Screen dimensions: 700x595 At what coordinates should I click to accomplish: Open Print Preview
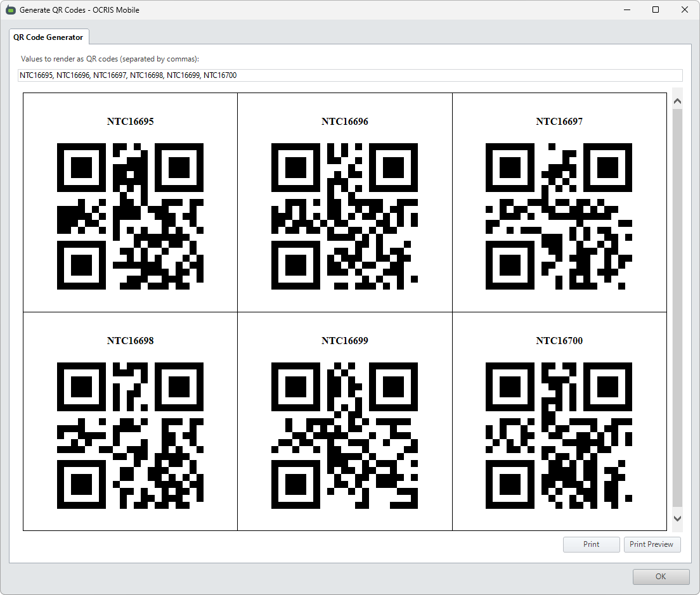[652, 544]
